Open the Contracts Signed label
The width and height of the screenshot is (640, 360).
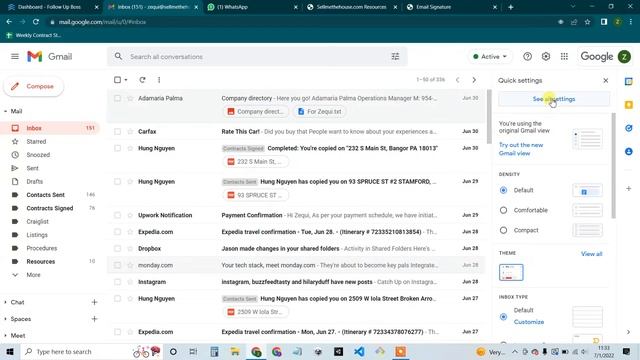coord(51,208)
